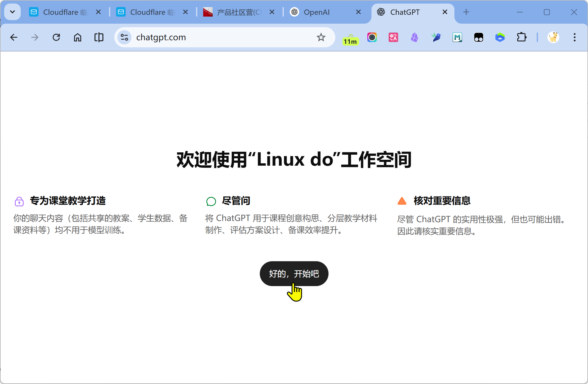The image size is (588, 384).
Task: Bookmark this page with the star icon
Action: tap(321, 37)
